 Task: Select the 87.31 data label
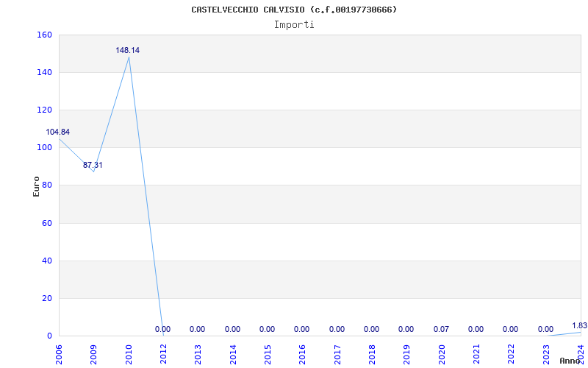click(93, 165)
